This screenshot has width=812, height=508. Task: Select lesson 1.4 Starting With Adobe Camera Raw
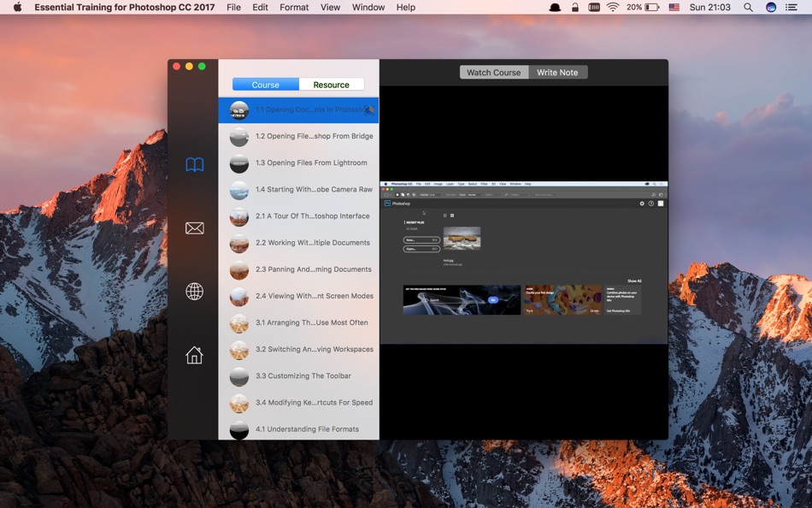click(x=298, y=190)
